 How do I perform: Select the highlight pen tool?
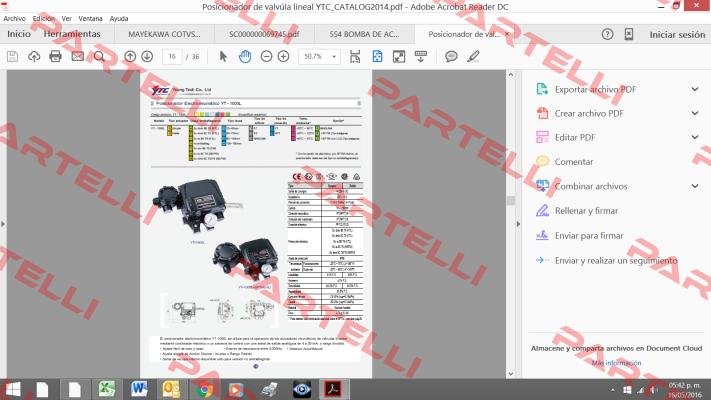tap(473, 57)
